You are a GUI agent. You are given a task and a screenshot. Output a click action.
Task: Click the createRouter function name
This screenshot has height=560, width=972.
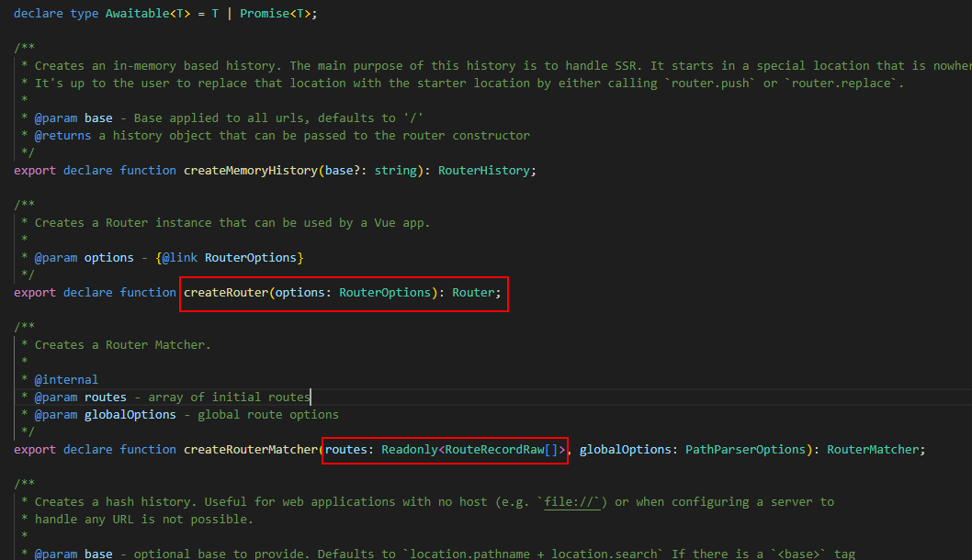(x=225, y=293)
